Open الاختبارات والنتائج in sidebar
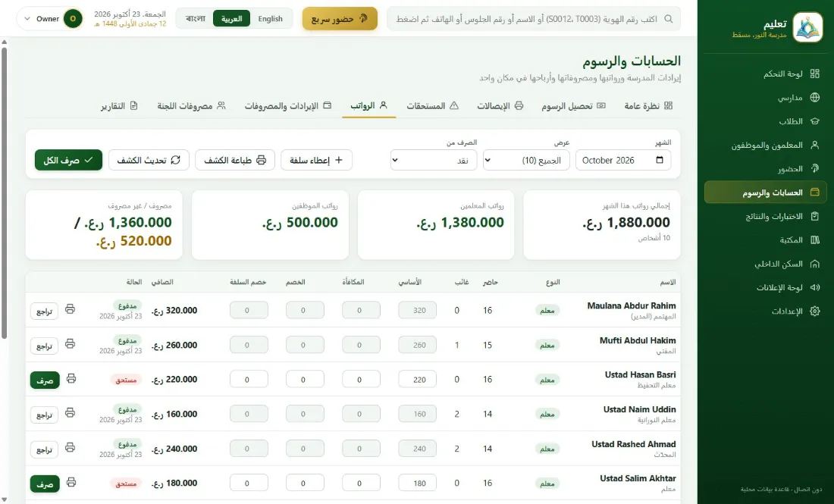The image size is (834, 504). [766, 217]
